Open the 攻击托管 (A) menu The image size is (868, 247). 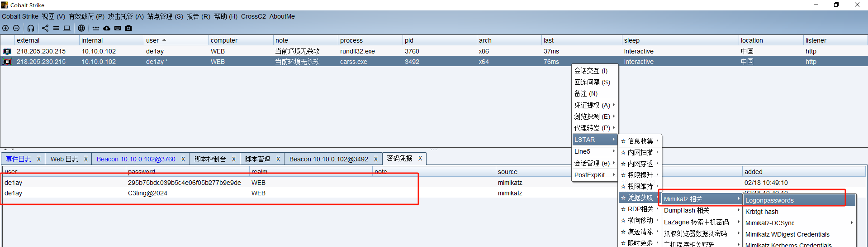[x=125, y=16]
